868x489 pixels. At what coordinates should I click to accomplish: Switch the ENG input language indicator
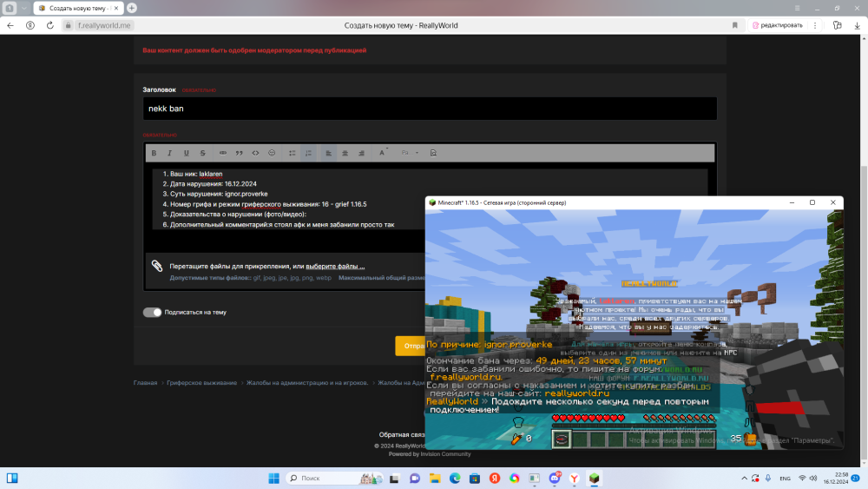click(x=785, y=479)
